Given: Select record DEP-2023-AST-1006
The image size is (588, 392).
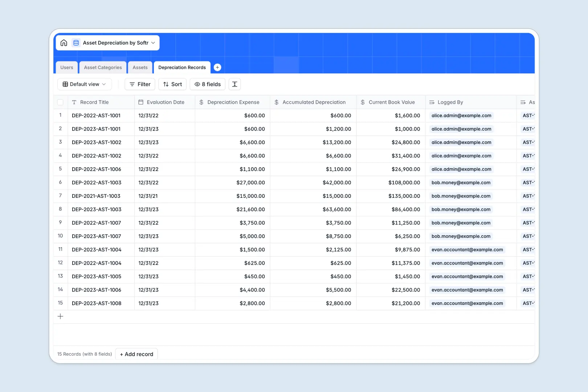Looking at the screenshot, I should click(97, 290).
